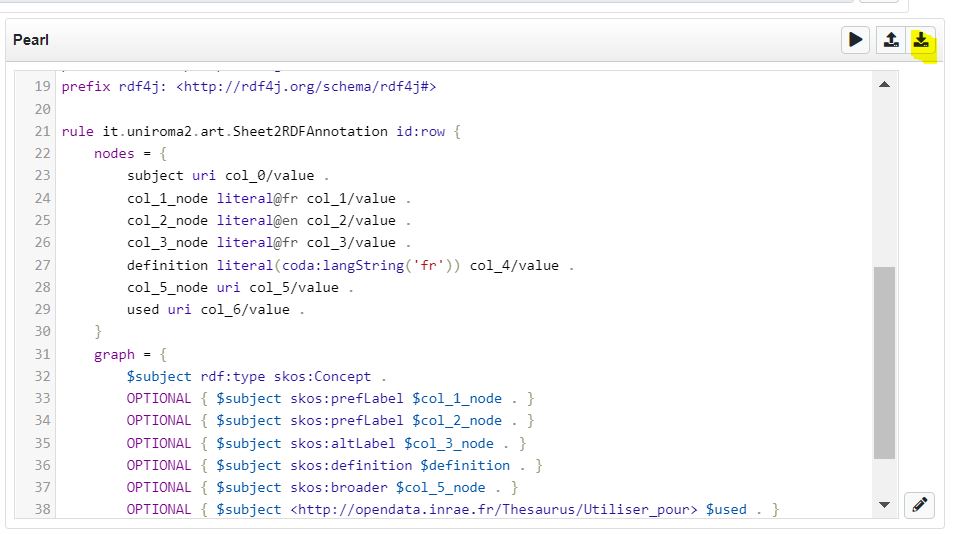Click the highlighted download Pearl icon
Image resolution: width=958 pixels, height=534 pixels.
922,40
